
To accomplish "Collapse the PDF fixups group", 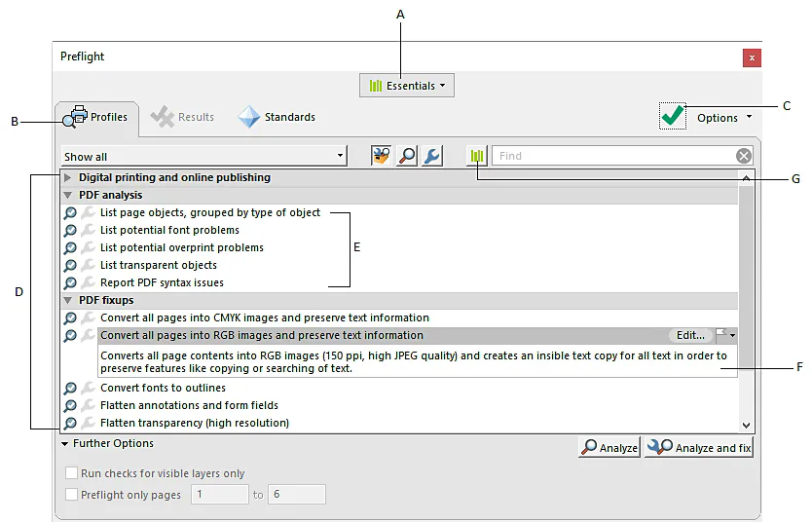I will [x=67, y=300].
